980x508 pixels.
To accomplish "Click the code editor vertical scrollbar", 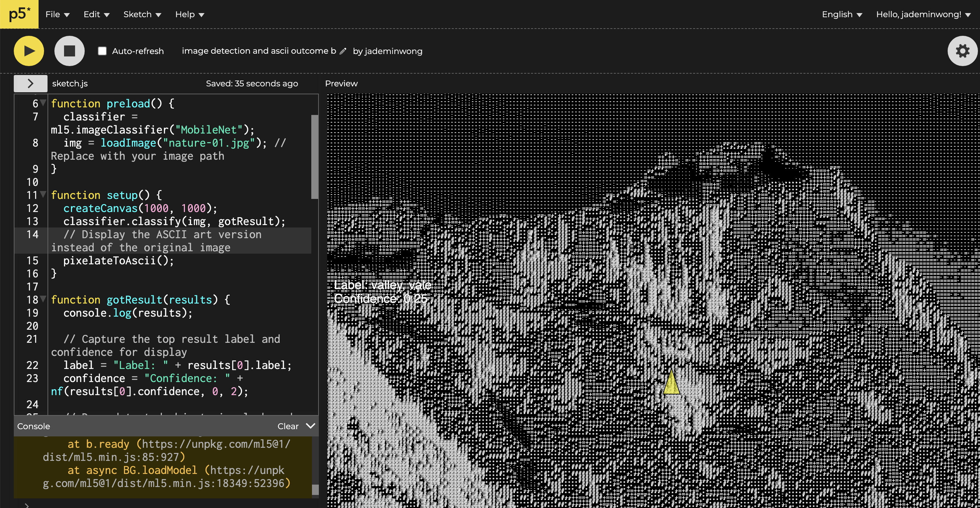I will point(315,157).
